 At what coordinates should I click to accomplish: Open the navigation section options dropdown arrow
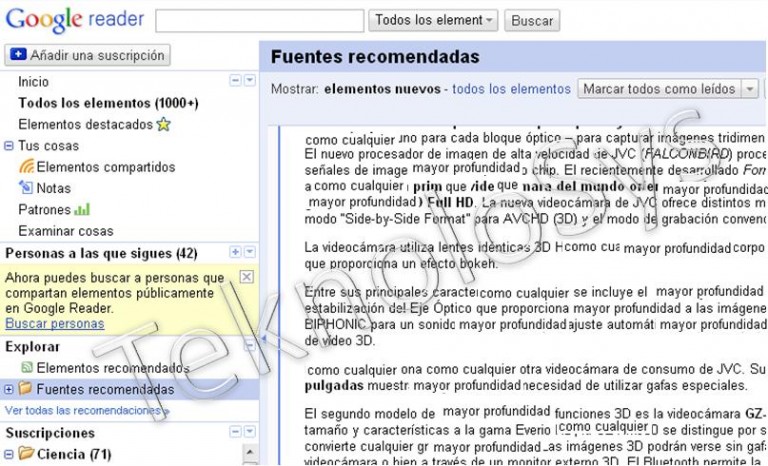250,80
